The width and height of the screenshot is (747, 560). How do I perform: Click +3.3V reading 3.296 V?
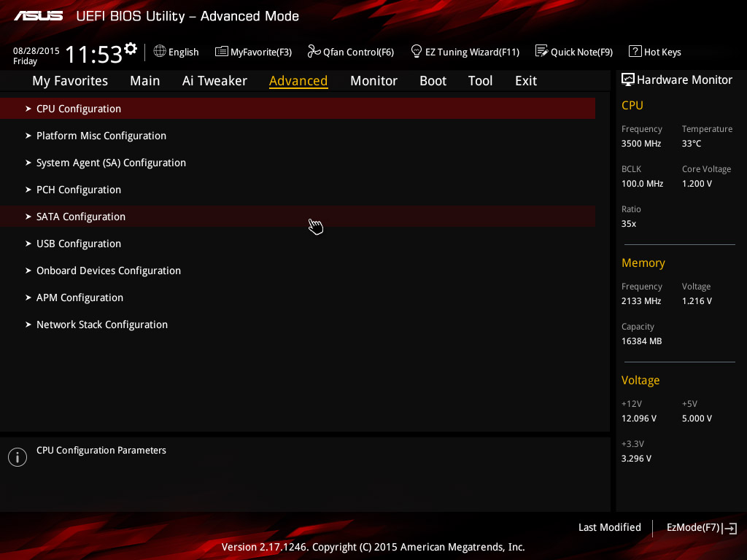coord(636,458)
